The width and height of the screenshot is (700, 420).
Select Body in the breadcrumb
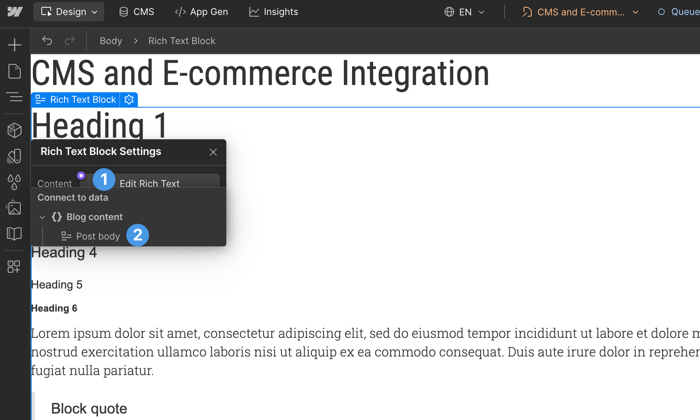pyautogui.click(x=110, y=41)
